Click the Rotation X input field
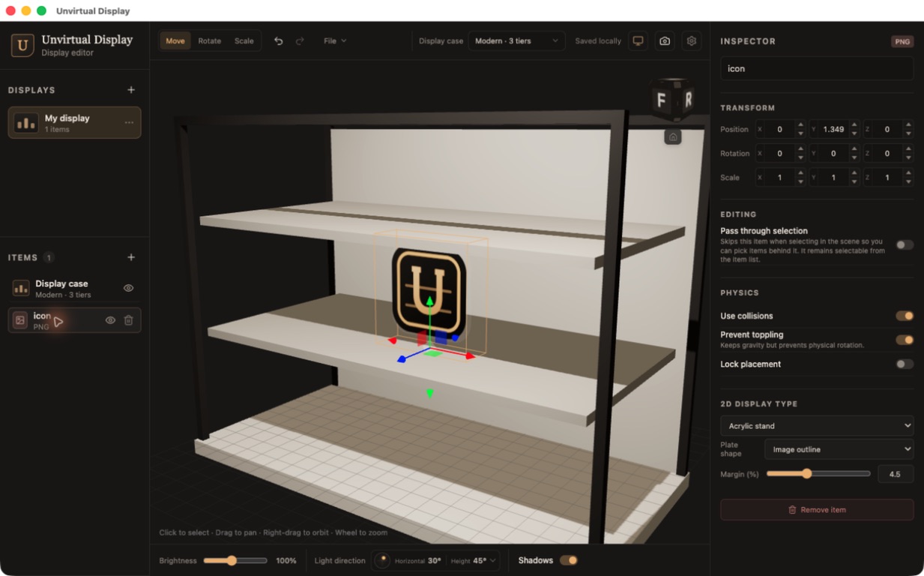The height and width of the screenshot is (576, 924). (781, 154)
